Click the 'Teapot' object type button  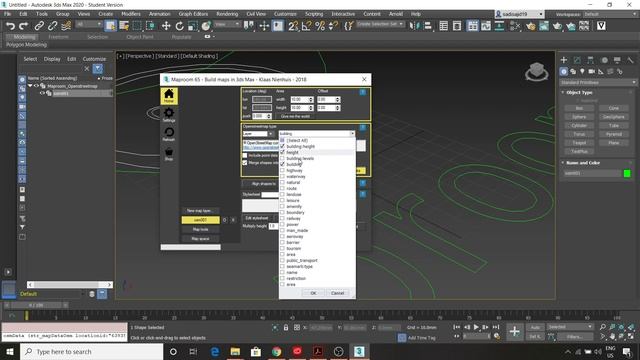[x=579, y=143]
